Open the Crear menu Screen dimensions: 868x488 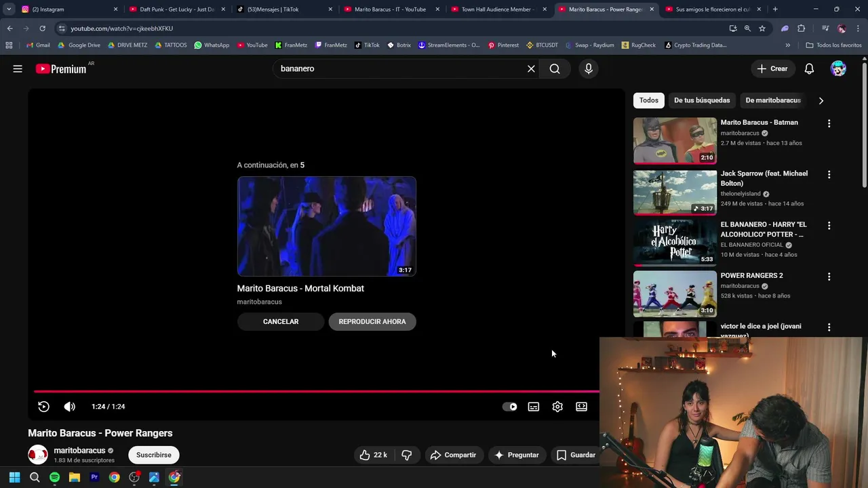point(772,68)
